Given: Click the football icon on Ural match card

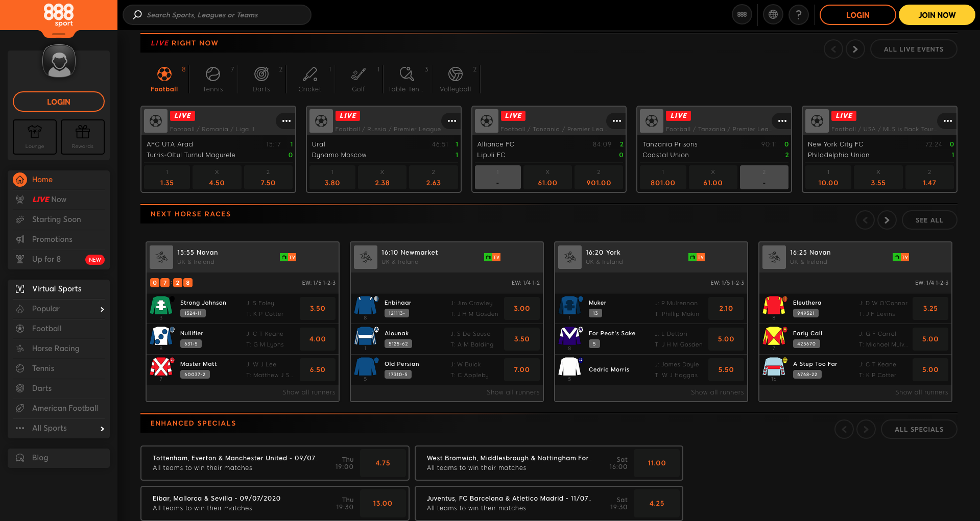Looking at the screenshot, I should click(321, 121).
